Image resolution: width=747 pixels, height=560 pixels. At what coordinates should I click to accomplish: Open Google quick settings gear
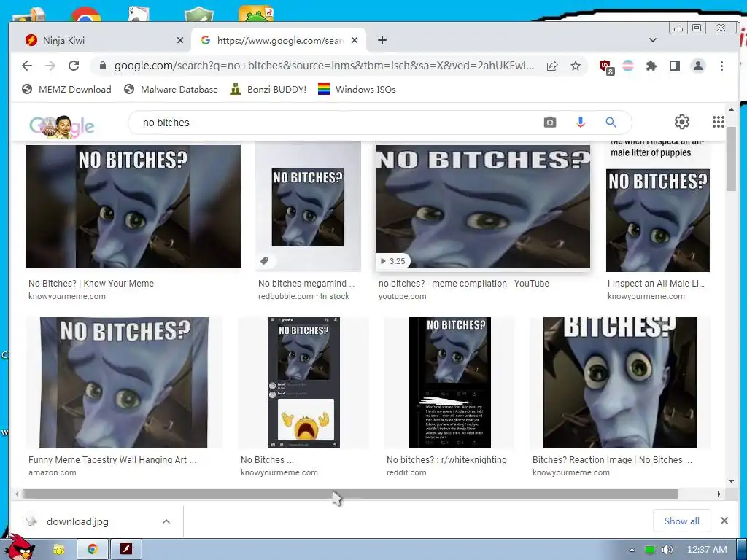coord(682,122)
